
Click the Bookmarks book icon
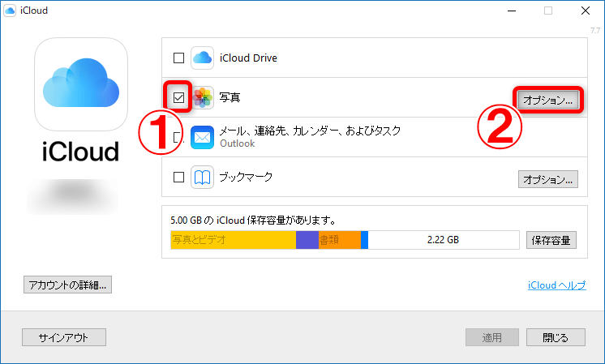[x=202, y=178]
